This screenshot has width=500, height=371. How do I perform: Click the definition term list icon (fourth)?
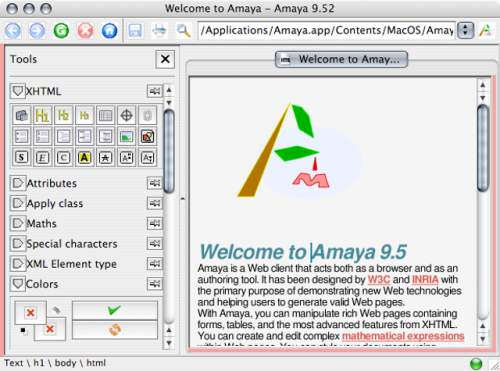[x=84, y=137]
